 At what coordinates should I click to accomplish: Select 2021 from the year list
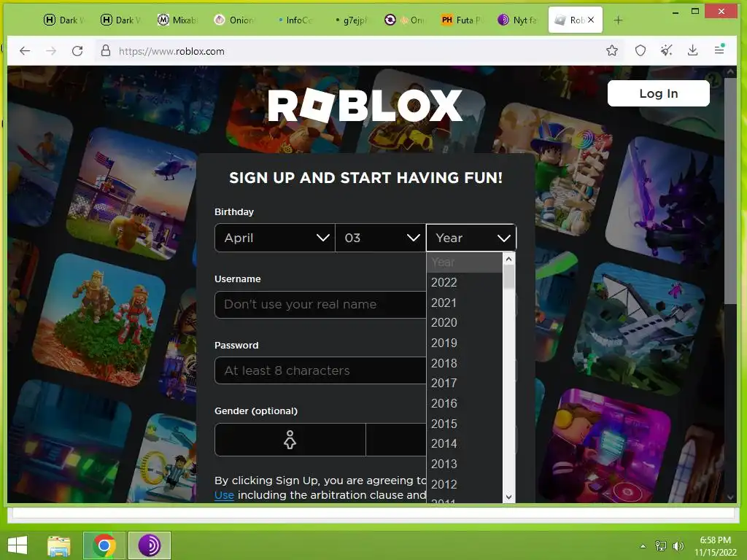[465, 303]
